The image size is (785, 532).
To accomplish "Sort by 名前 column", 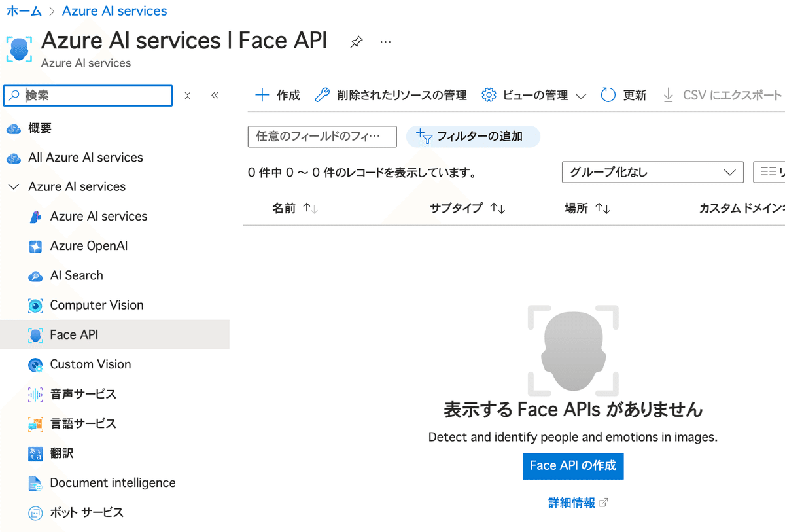I will coord(295,209).
